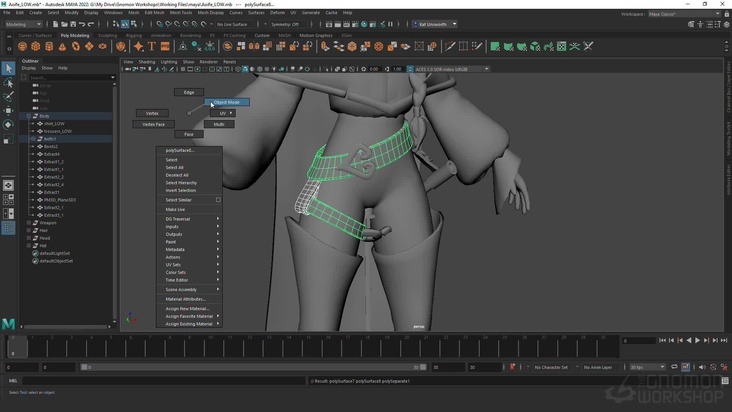Click the polygon cylinder shelf icon
Image resolution: width=732 pixels, height=412 pixels.
[49, 46]
